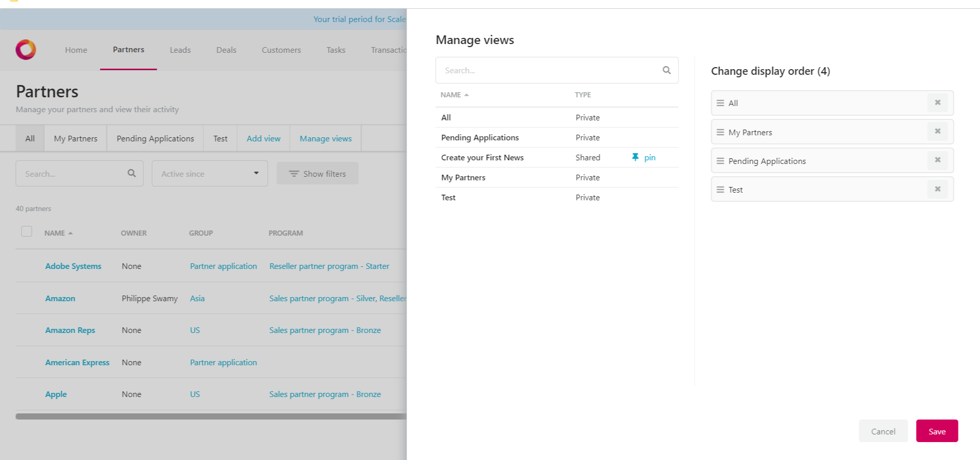
Task: Grab the drag handle for Test
Action: pos(720,190)
